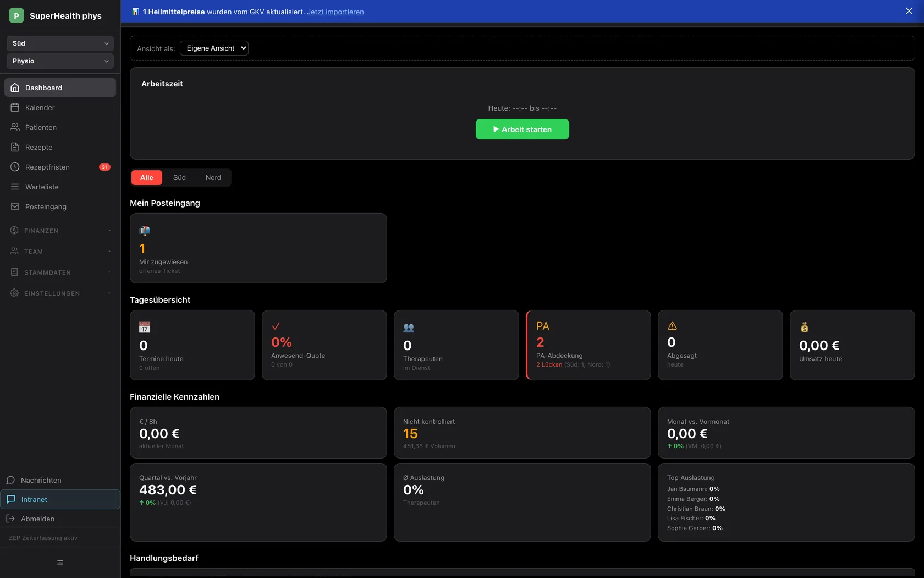Click the 'ZEP Zeiterfassung aktiv' status text
Screen dimensions: 924x578
coord(43,538)
